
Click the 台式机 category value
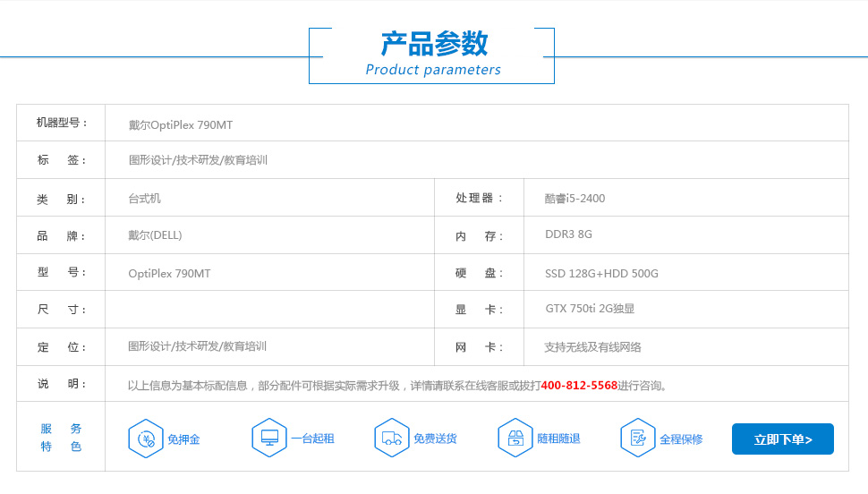click(144, 199)
